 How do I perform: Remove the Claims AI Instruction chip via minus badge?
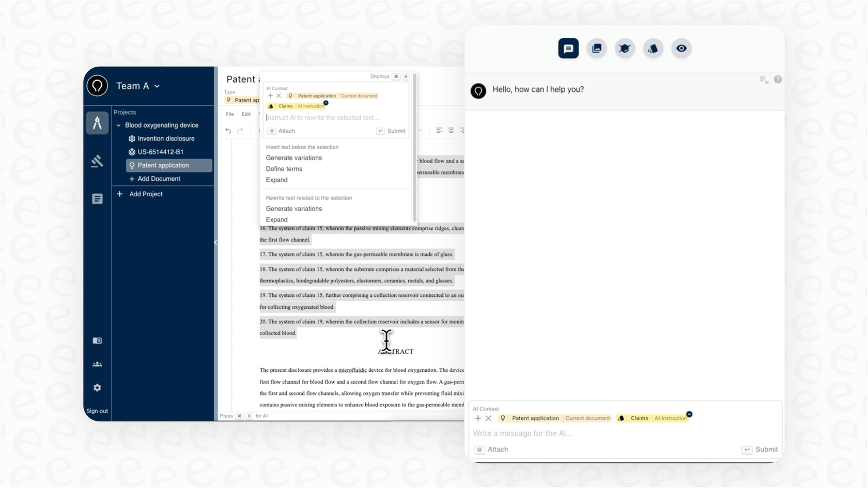(689, 414)
